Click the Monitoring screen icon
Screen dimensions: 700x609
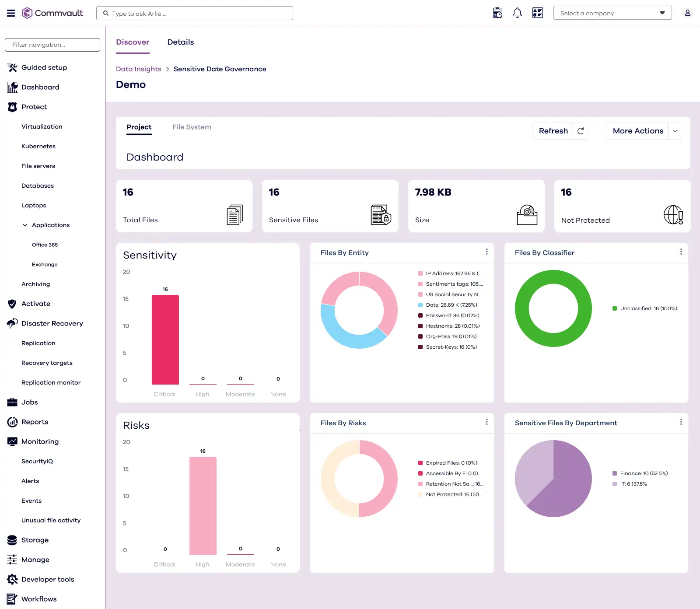[12, 441]
